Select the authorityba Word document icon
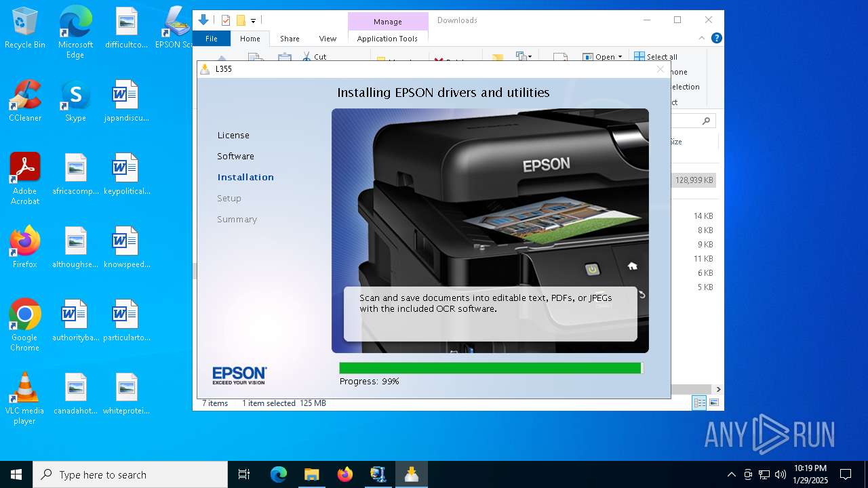Image resolution: width=868 pixels, height=488 pixels. (x=75, y=321)
